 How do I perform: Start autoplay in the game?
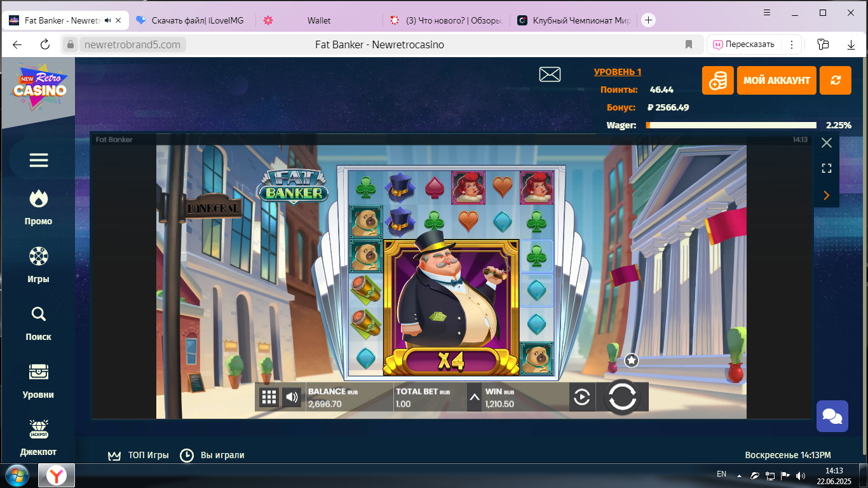582,398
